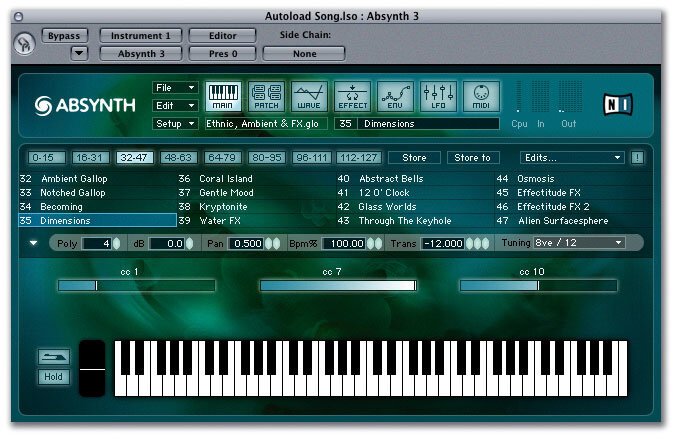Select the 16-31 preset bank tab

[90, 158]
